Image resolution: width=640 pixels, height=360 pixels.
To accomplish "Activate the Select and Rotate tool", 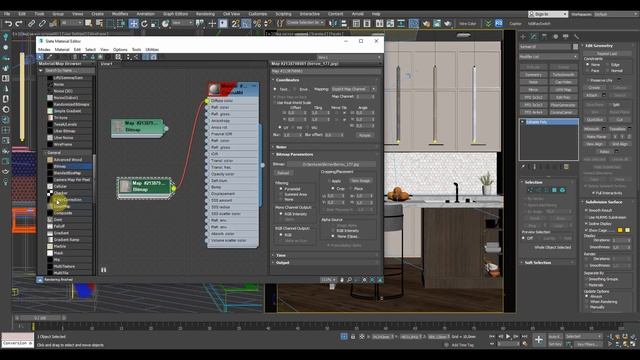I will tap(144, 24).
